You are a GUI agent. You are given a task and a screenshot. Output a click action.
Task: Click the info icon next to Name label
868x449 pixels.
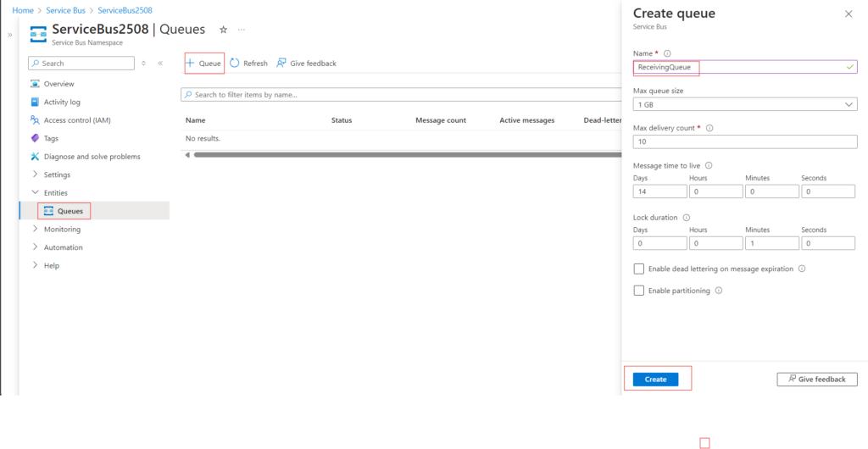pos(667,53)
